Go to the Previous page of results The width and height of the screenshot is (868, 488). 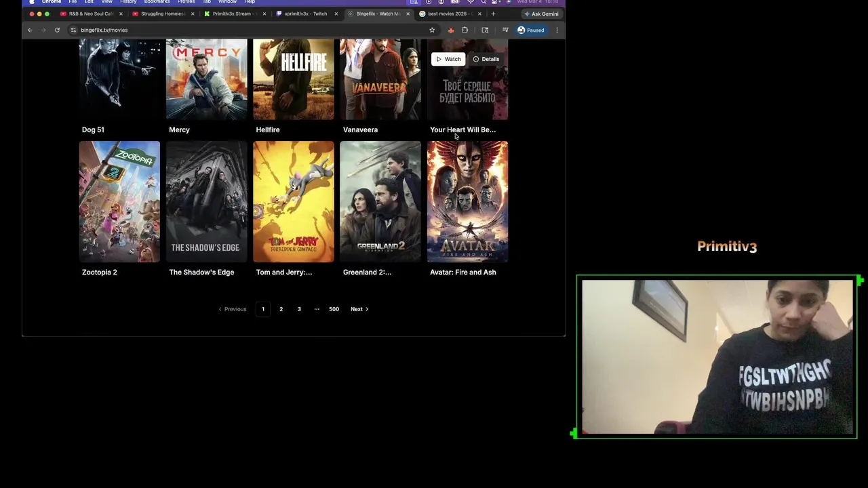pyautogui.click(x=232, y=309)
